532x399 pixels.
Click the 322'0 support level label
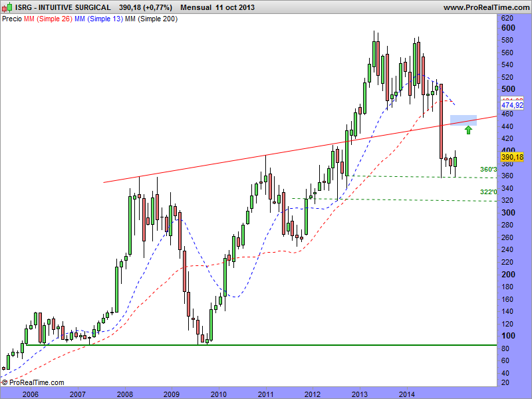pos(489,192)
